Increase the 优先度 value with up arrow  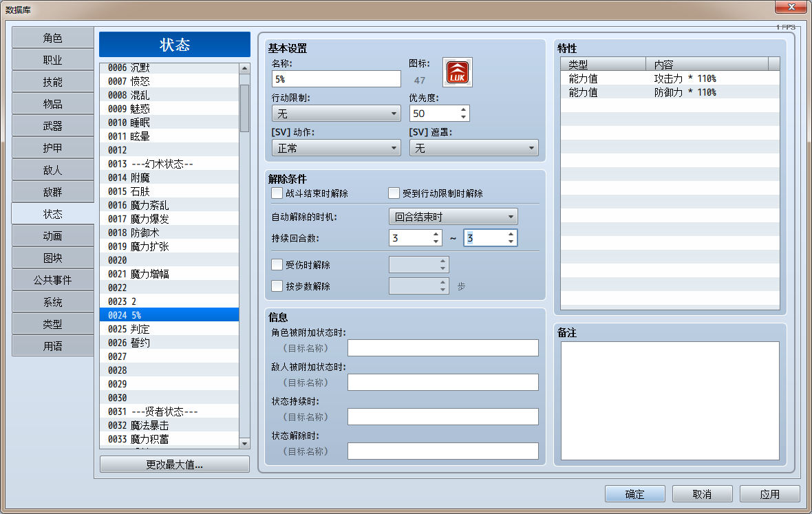[x=464, y=109]
